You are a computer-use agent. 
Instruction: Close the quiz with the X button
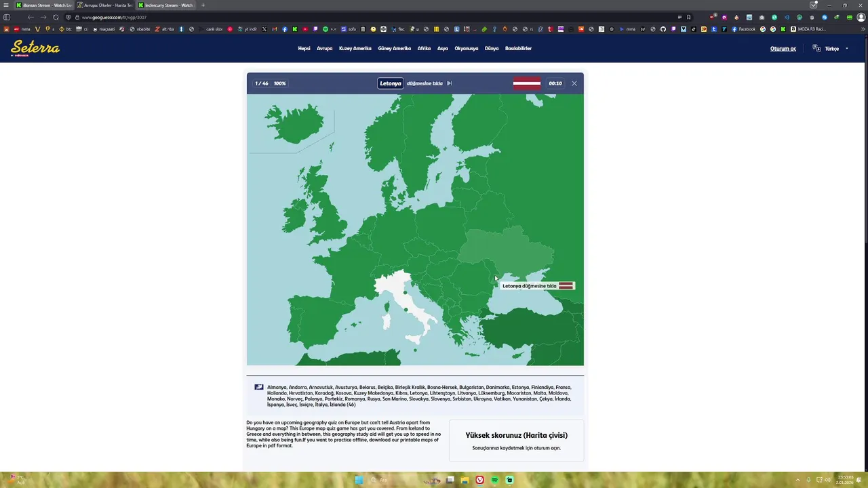(x=574, y=83)
